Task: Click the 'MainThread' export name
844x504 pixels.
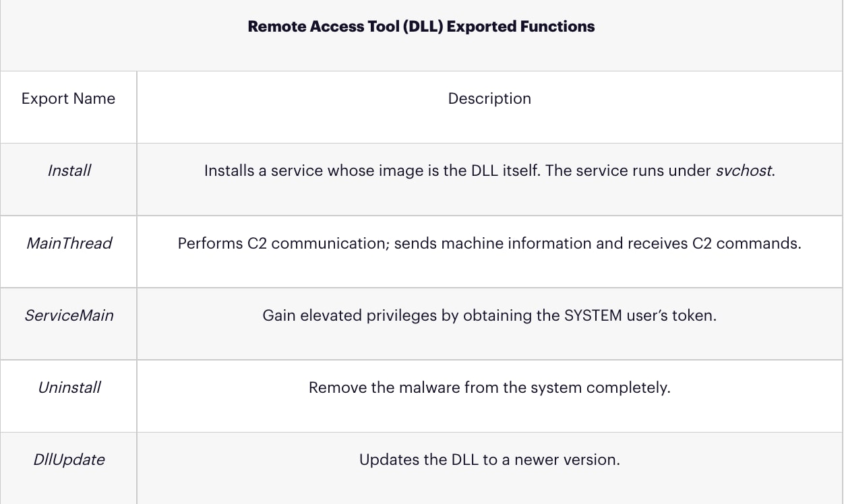Action: pyautogui.click(x=69, y=243)
